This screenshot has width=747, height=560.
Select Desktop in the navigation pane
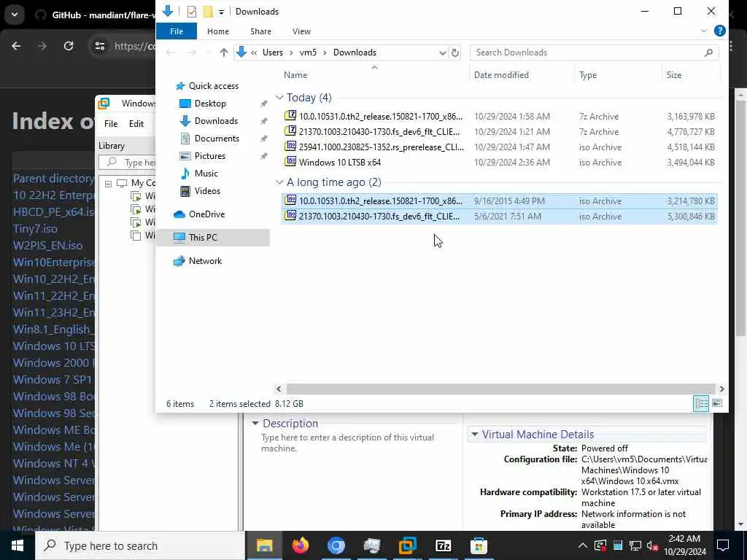(210, 104)
